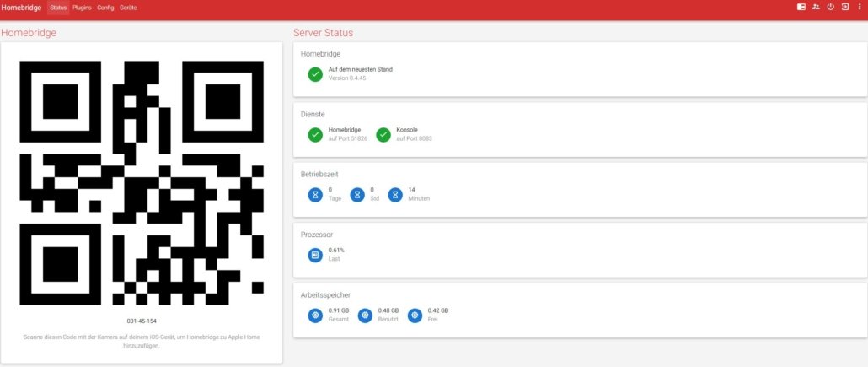The width and height of the screenshot is (868, 367).
Task: Click the Gesamt memory icon
Action: (x=315, y=316)
